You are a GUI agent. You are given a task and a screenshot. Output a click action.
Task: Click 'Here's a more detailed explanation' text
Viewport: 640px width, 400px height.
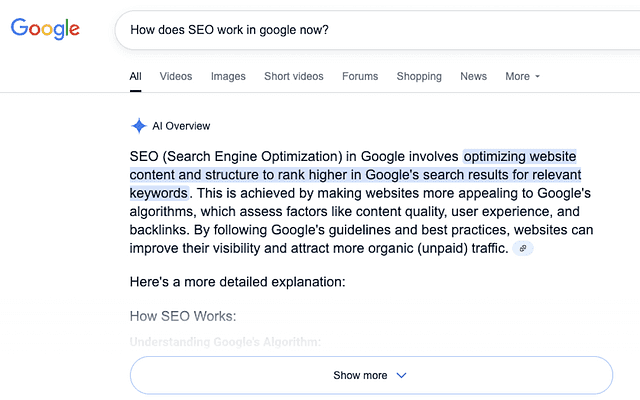click(x=237, y=282)
